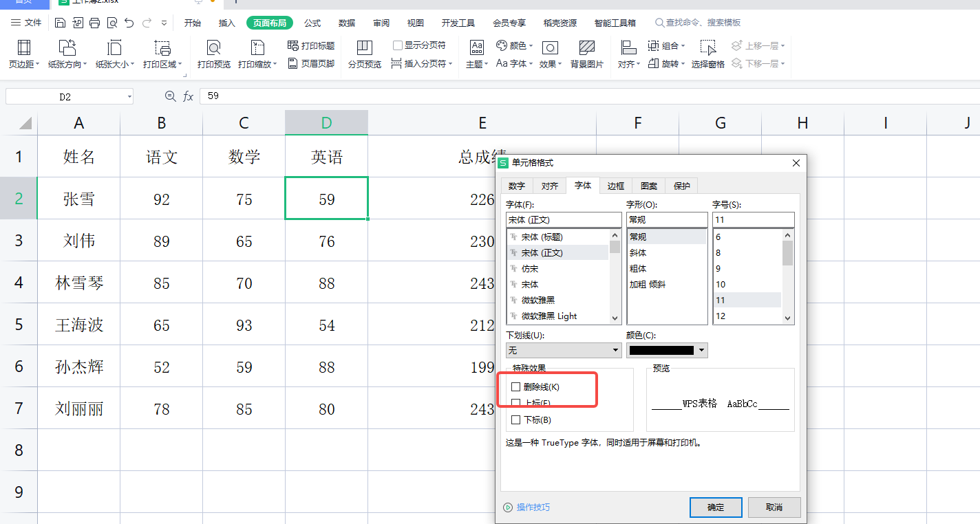Click the zoom magnifier beside formula bar
980x524 pixels.
tap(170, 97)
